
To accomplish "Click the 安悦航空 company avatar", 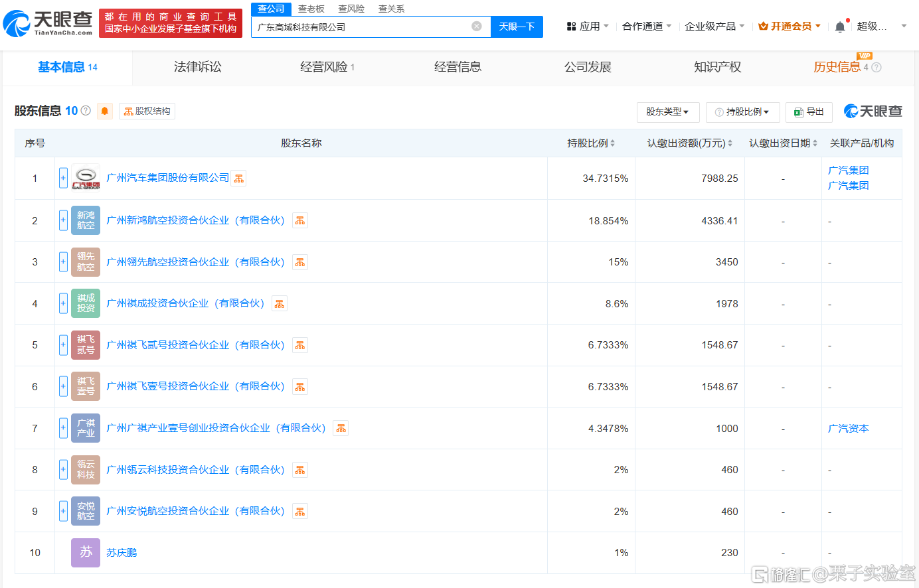I will click(86, 511).
